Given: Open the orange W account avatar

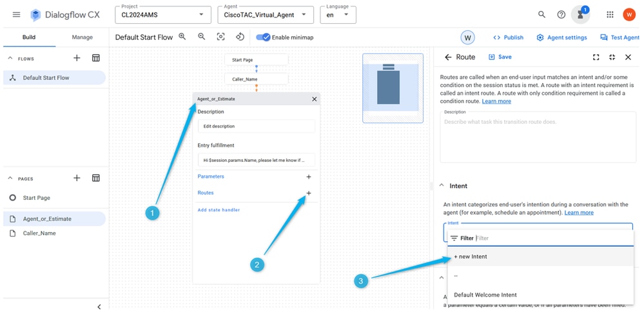Looking at the screenshot, I should (629, 15).
